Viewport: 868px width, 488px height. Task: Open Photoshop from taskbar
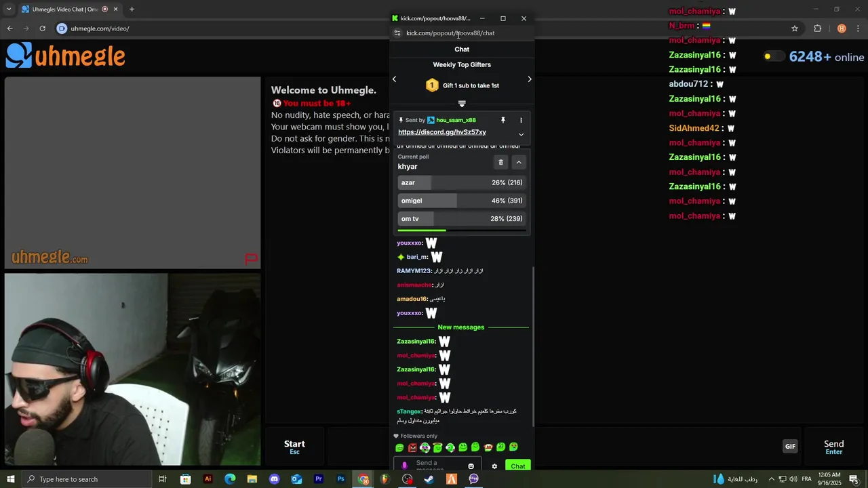[341, 479]
